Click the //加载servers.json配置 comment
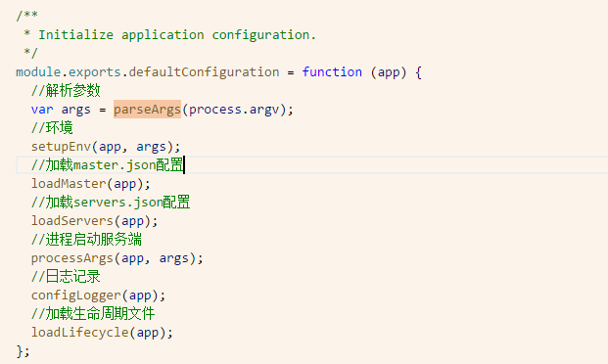Image resolution: width=608 pixels, height=364 pixels. click(x=111, y=203)
